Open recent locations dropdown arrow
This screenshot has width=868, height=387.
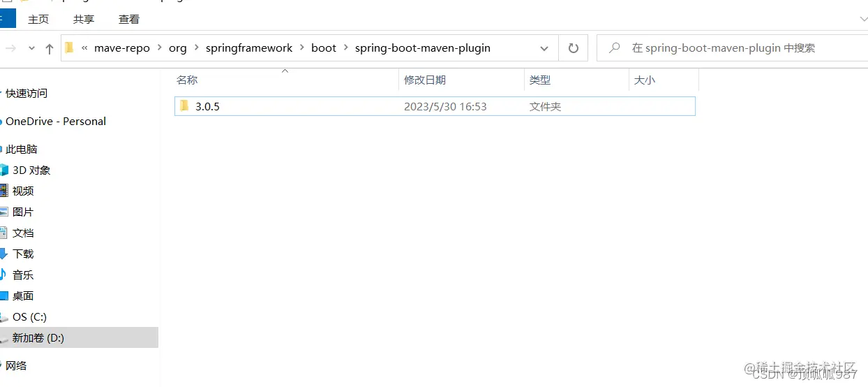click(31, 48)
